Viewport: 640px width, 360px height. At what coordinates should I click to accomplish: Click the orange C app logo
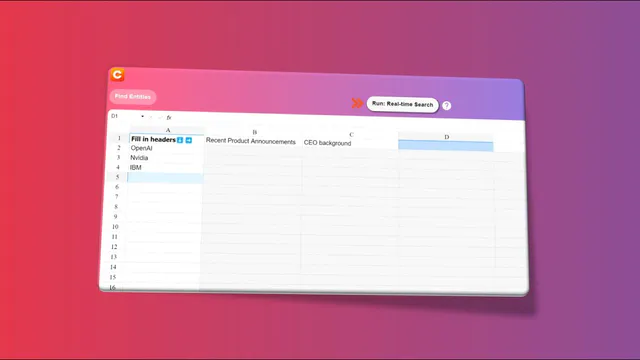pos(118,75)
